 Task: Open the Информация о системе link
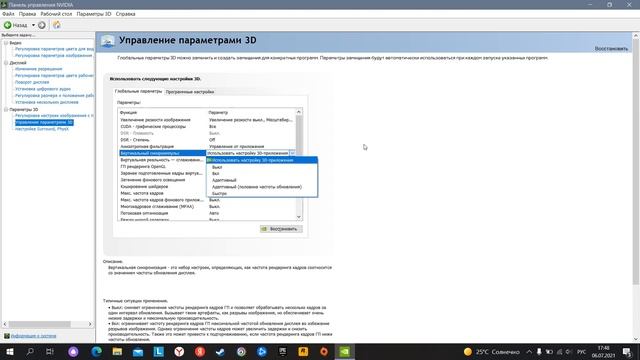[x=33, y=336]
